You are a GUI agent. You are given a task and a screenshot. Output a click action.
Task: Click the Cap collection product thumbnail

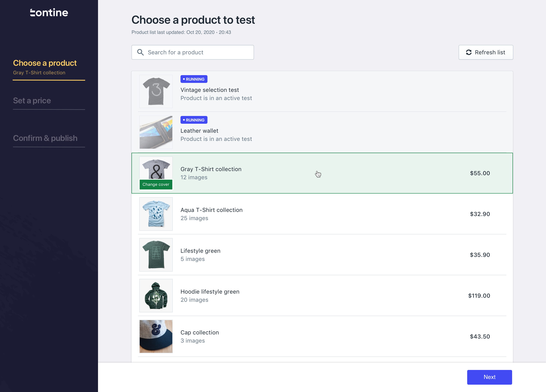156,336
